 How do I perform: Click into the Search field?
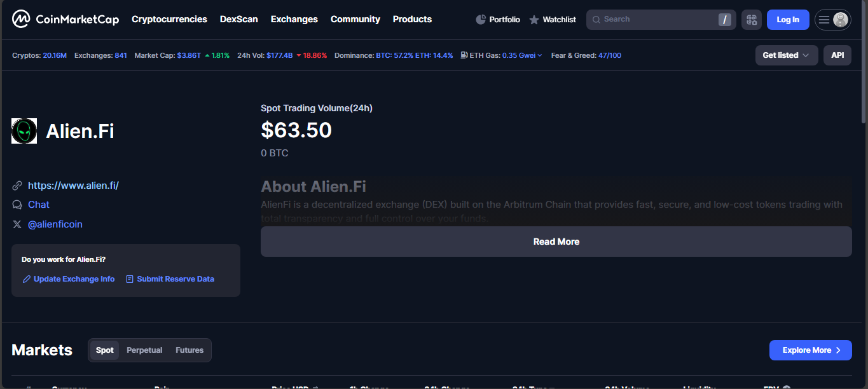(x=655, y=20)
